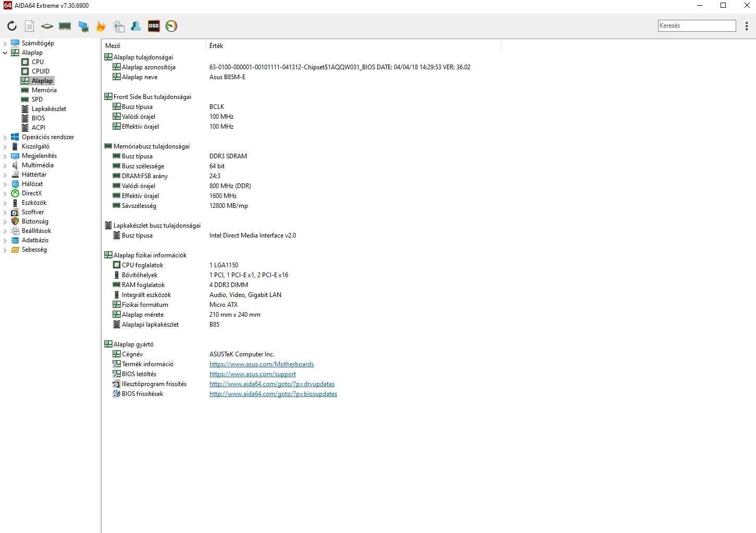Screen dimensions: 756x533
Task: Expand the Számítógép tree node
Action: (5, 43)
